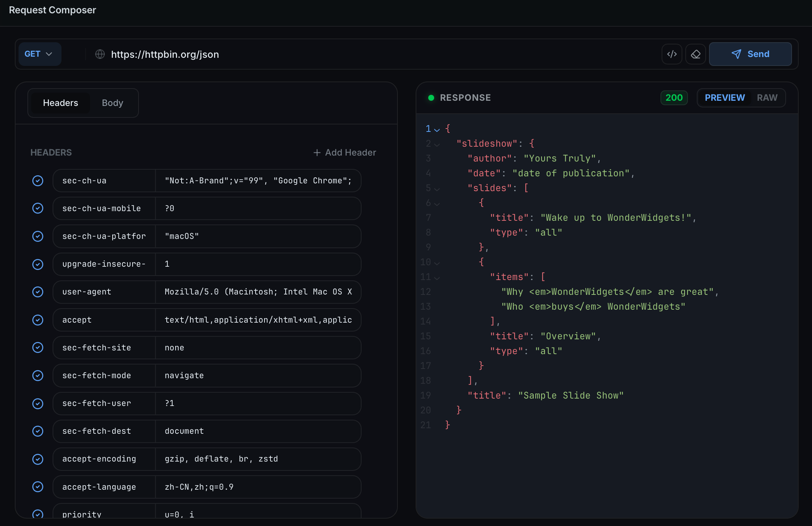
Task: Click the eraser icon to clear the request
Action: point(696,54)
